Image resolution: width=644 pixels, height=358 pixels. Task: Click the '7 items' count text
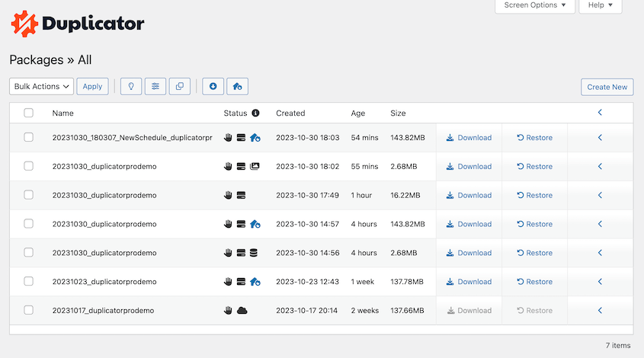pyautogui.click(x=618, y=345)
